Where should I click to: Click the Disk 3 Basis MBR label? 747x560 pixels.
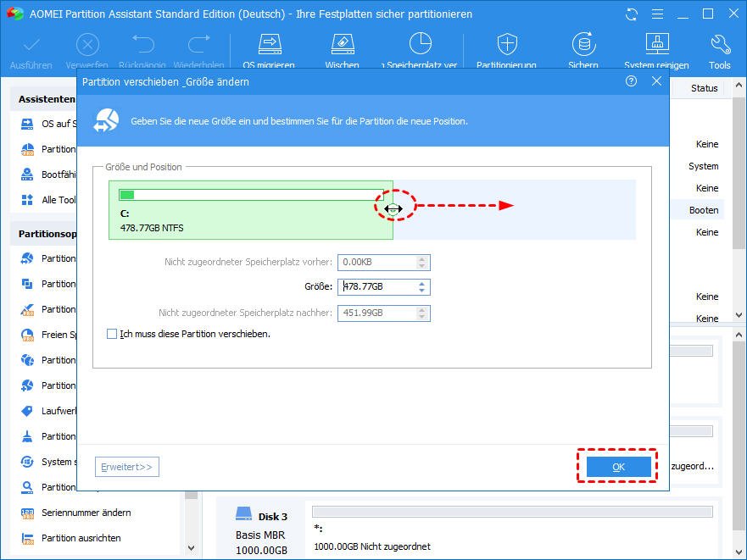point(260,535)
